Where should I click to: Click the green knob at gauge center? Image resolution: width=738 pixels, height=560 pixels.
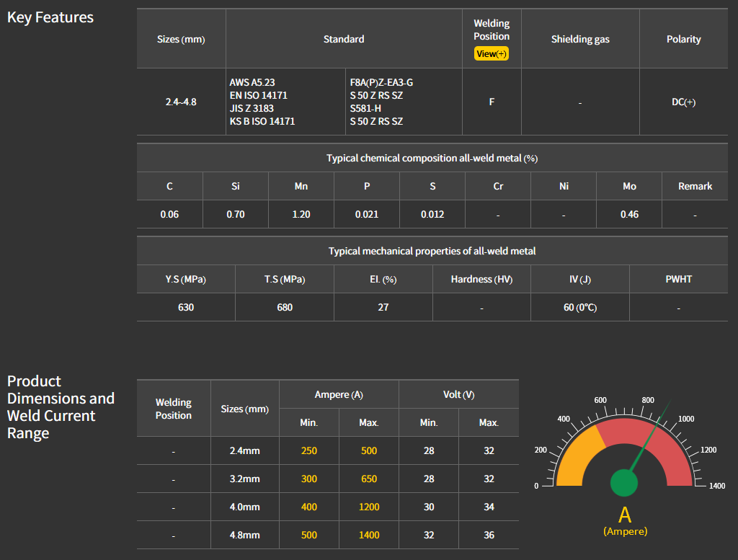(624, 483)
